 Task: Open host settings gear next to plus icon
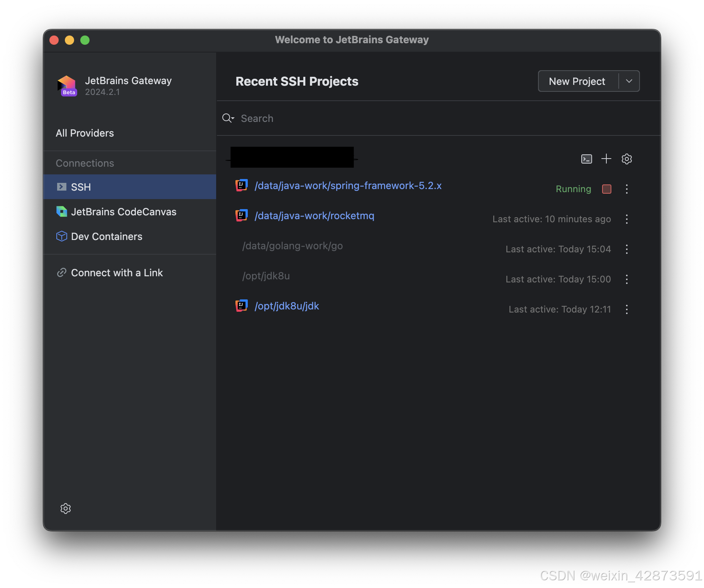point(626,159)
